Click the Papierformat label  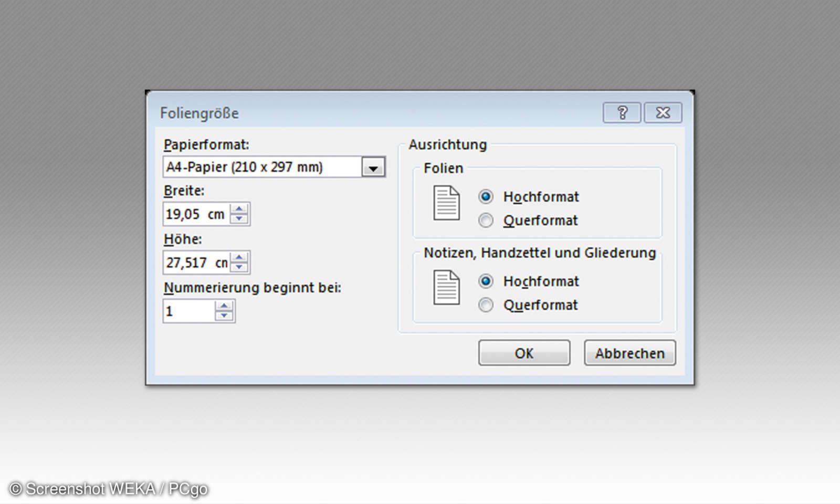pyautogui.click(x=206, y=145)
